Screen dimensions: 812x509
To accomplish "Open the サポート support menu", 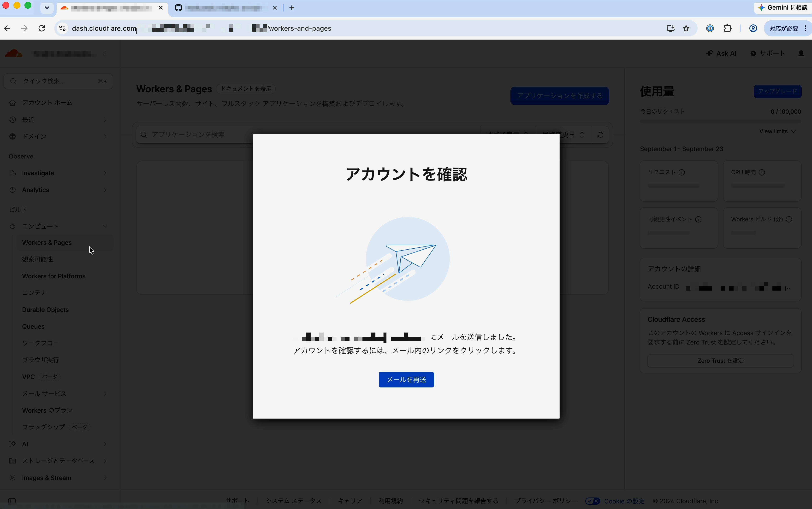I will (768, 53).
